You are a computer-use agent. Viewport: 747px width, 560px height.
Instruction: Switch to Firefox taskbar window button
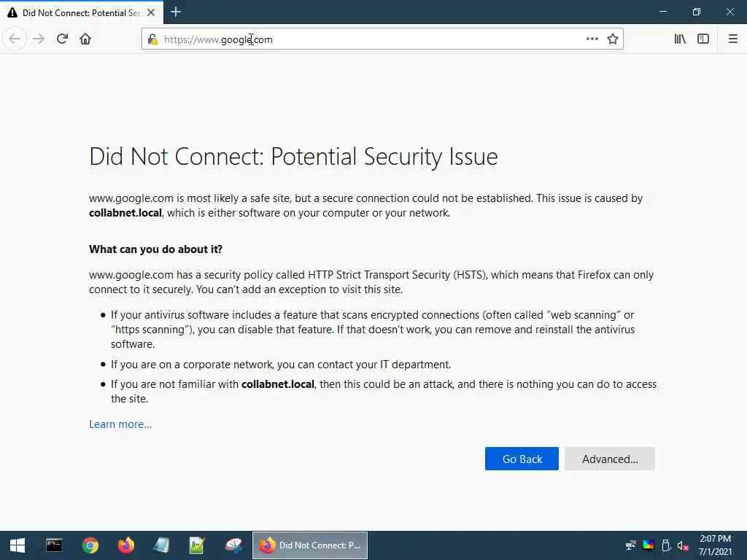[x=310, y=545]
